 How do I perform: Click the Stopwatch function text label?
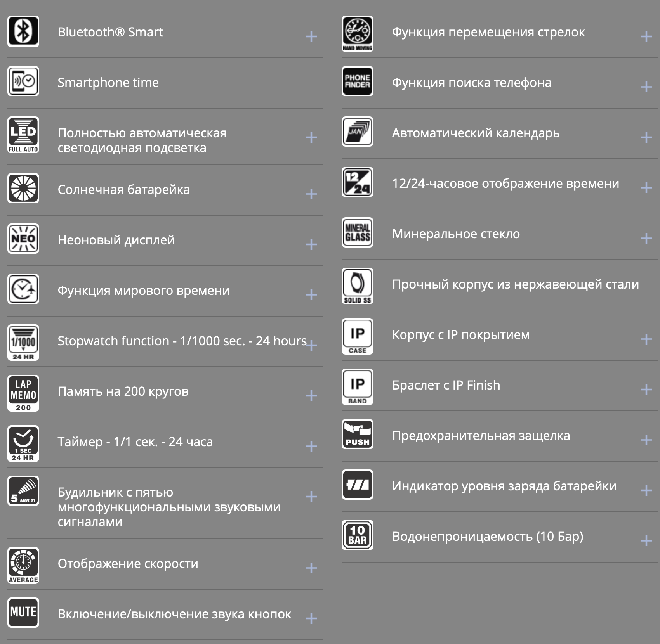pyautogui.click(x=182, y=341)
